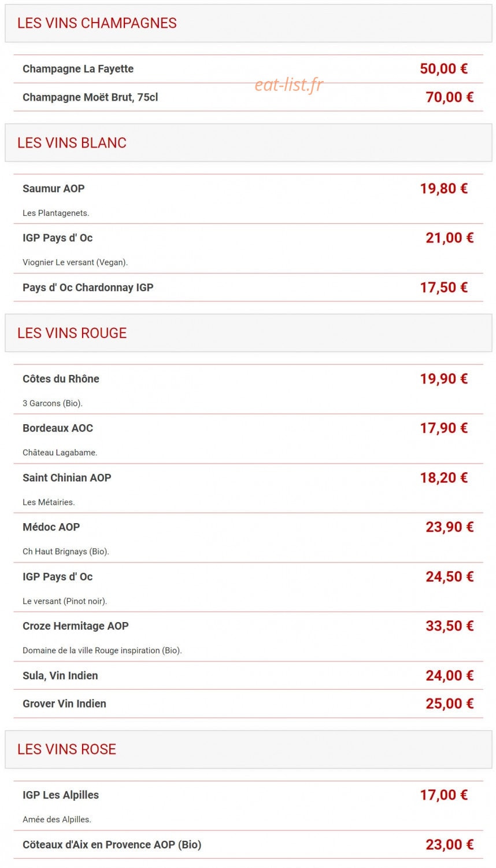Select Médoc AOP entry
The height and width of the screenshot is (868, 496).
coord(51,527)
